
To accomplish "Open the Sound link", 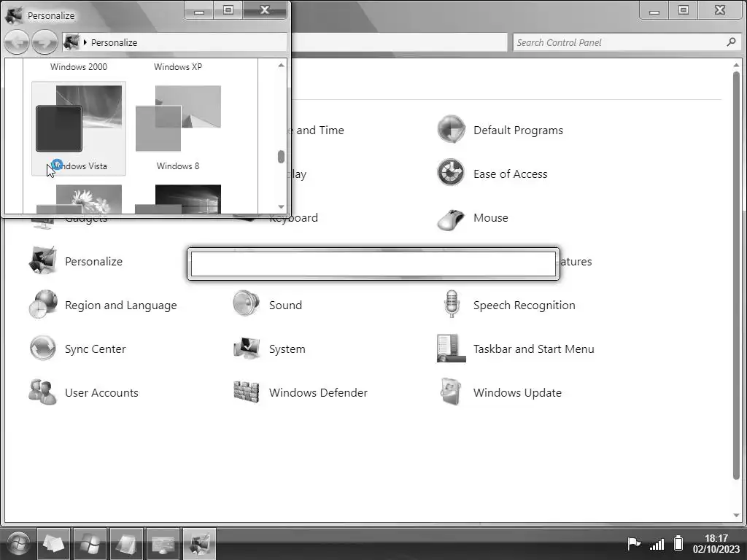I will pyautogui.click(x=285, y=306).
